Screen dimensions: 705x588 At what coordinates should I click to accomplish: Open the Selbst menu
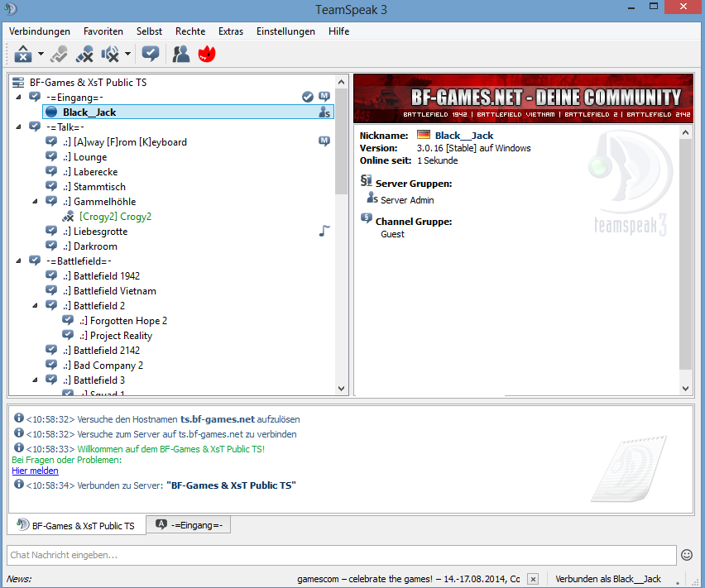[x=149, y=31]
